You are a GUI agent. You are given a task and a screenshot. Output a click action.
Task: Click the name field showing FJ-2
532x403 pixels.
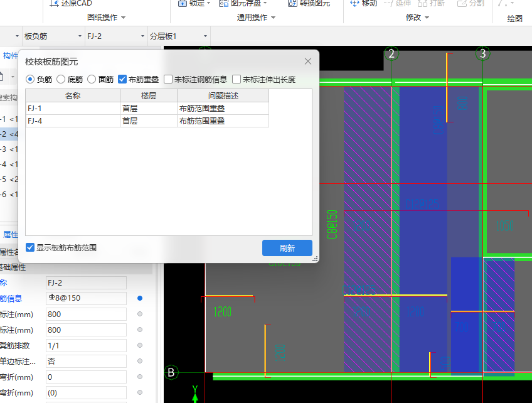pos(86,283)
